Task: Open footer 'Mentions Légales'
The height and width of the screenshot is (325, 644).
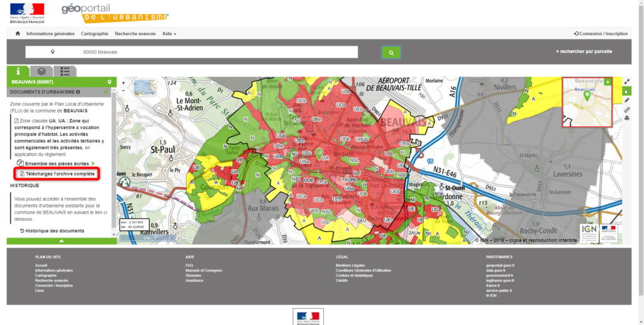Action: pos(350,265)
